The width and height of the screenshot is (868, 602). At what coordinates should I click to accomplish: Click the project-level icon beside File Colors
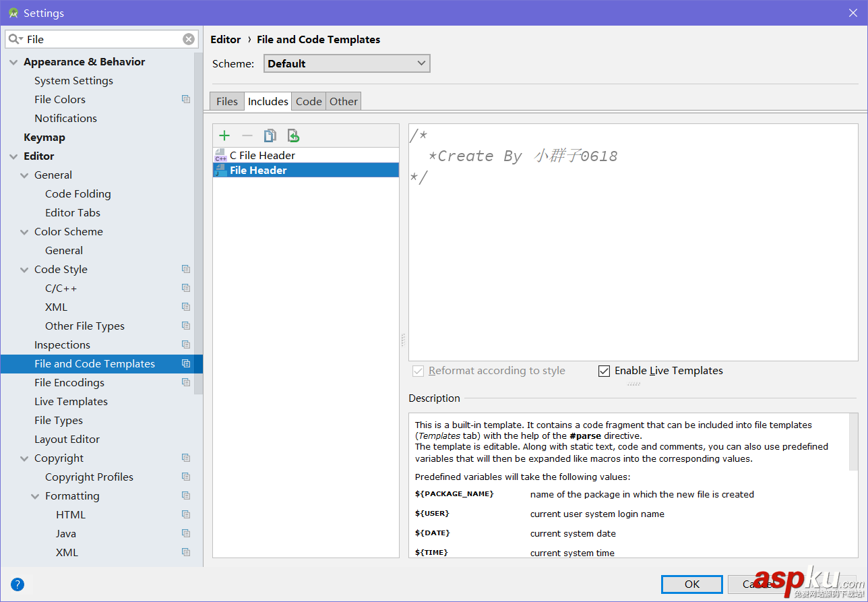tap(186, 99)
